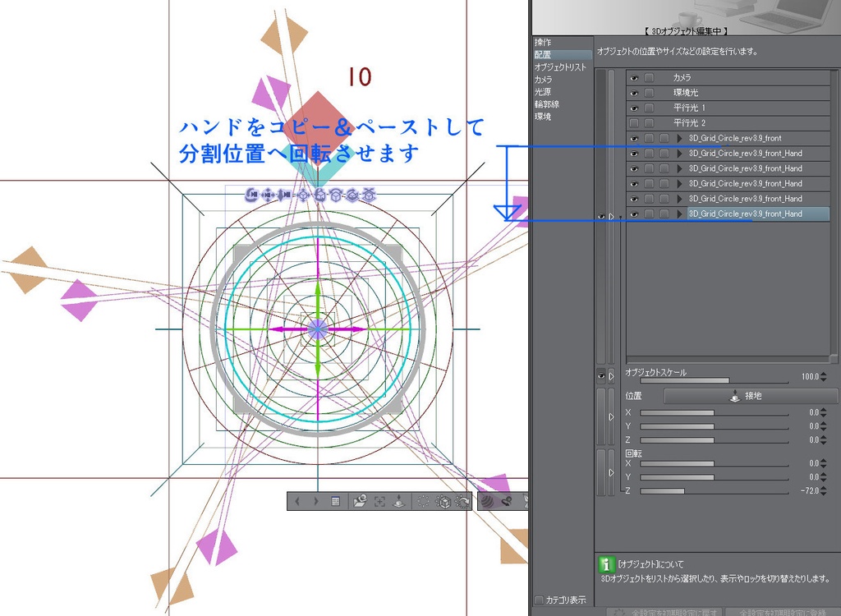The height and width of the screenshot is (616, 841).
Task: Switch to the オブジェクトリスト tab
Action: pos(561,68)
